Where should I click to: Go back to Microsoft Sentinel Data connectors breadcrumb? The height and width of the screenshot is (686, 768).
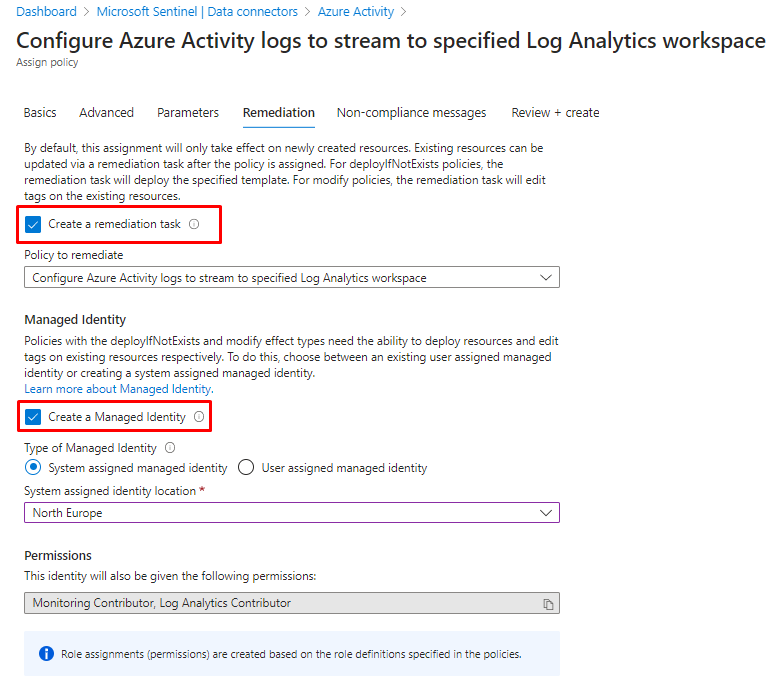pyautogui.click(x=197, y=12)
